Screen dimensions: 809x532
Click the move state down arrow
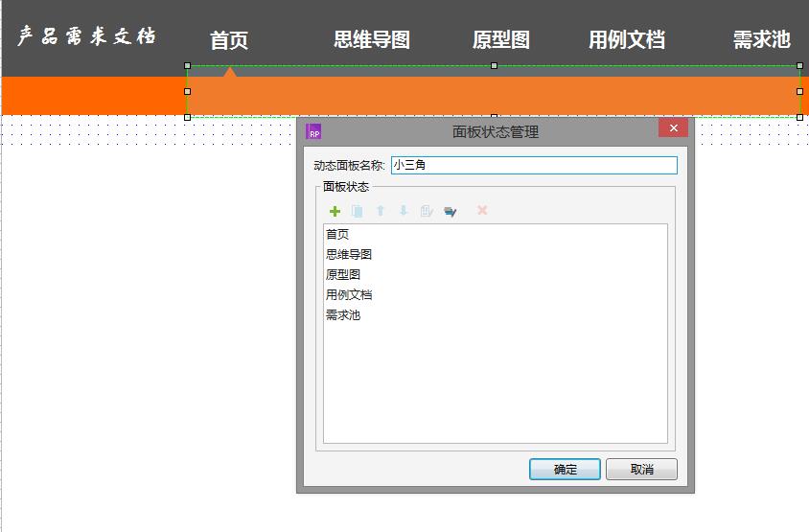click(404, 210)
